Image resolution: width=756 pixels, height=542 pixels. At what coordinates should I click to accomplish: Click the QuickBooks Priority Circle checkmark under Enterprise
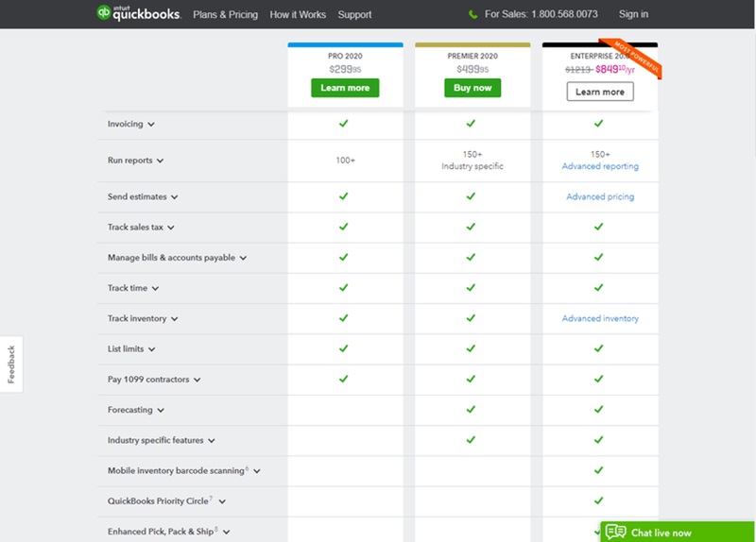click(598, 500)
